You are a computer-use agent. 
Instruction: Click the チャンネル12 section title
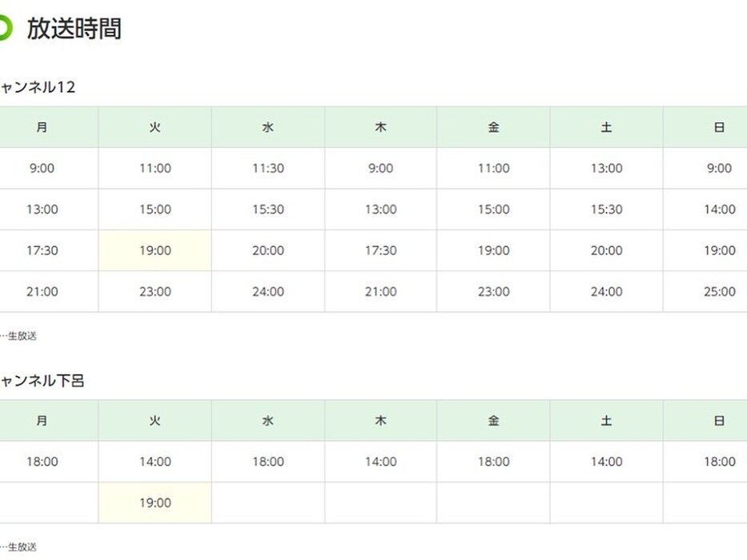[37, 87]
